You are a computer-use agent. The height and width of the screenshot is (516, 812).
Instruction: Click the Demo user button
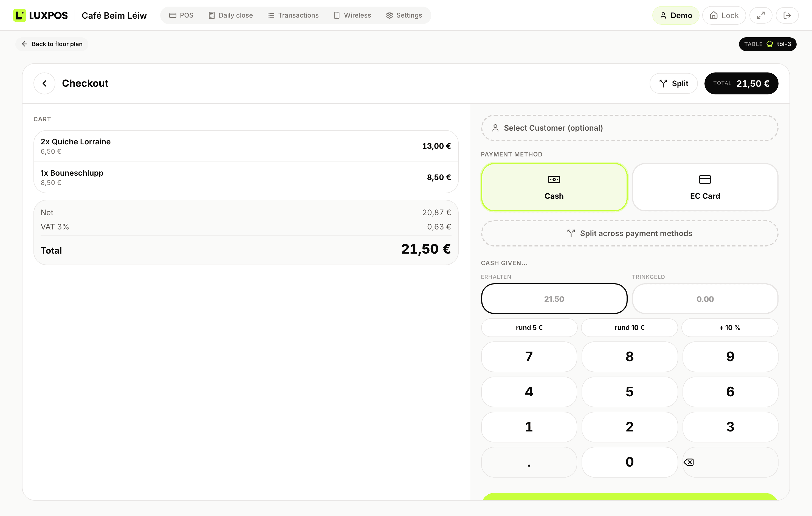pyautogui.click(x=676, y=15)
